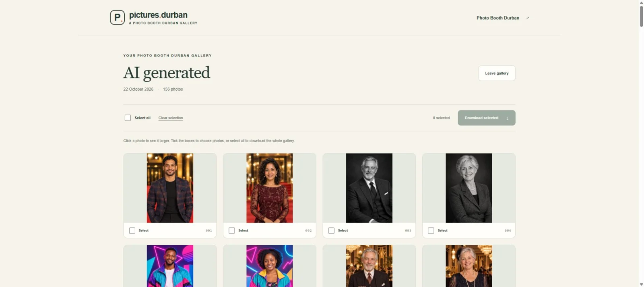Viewport: 644px width, 287px height.
Task: Open the black-and-white older woman photo
Action: (469, 188)
